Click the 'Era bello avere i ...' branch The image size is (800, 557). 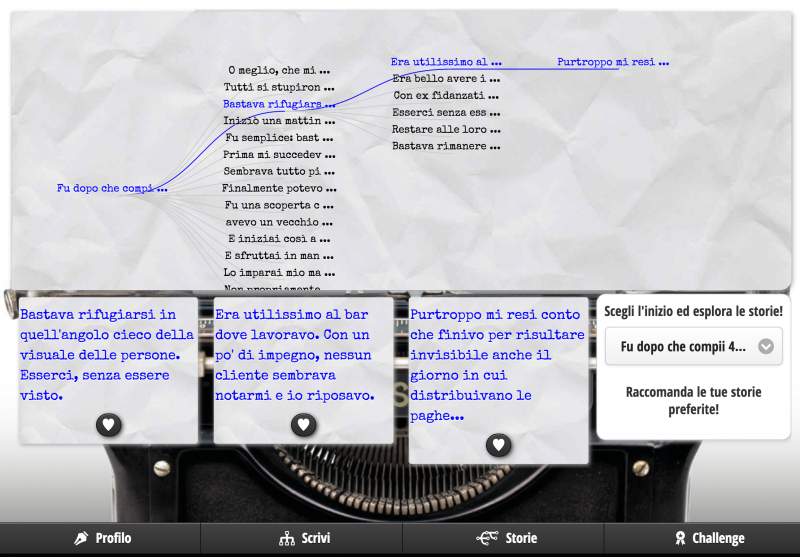pos(446,79)
